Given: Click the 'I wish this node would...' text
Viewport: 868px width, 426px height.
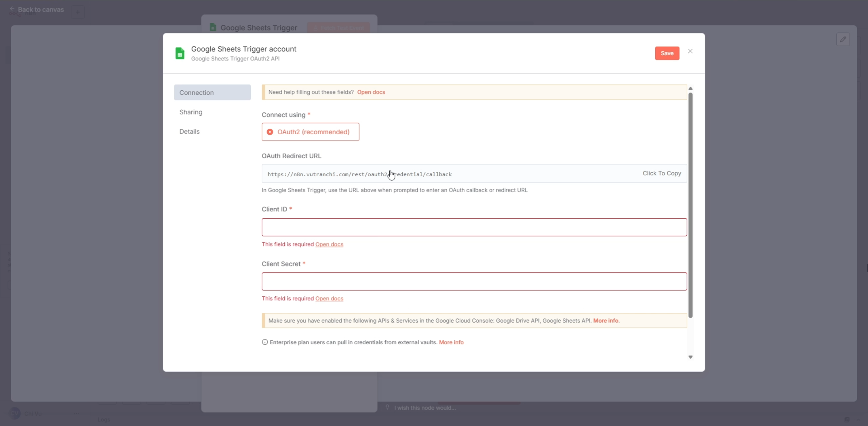Looking at the screenshot, I should tap(425, 408).
